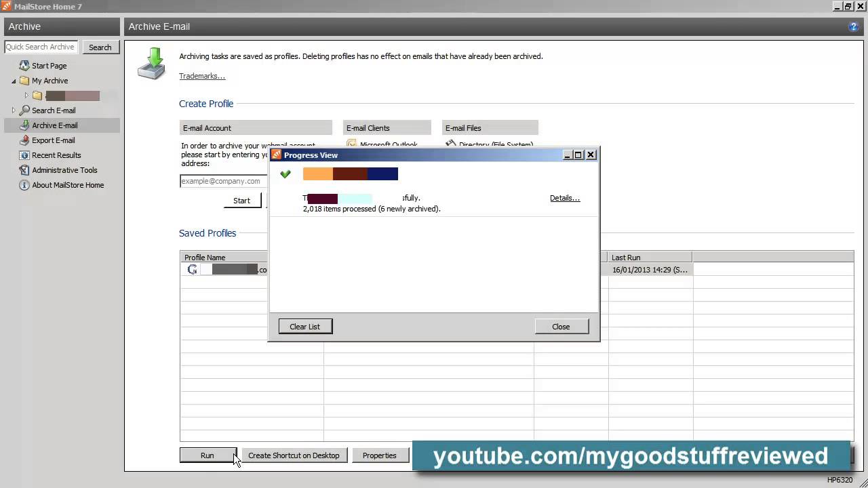Open Start Page in sidebar
868x488 pixels.
click(49, 66)
